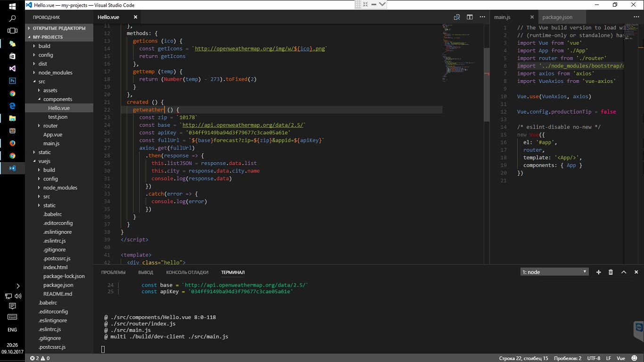The image size is (644, 362).
Task: Open Task View on the taskbar
Action: [13, 31]
